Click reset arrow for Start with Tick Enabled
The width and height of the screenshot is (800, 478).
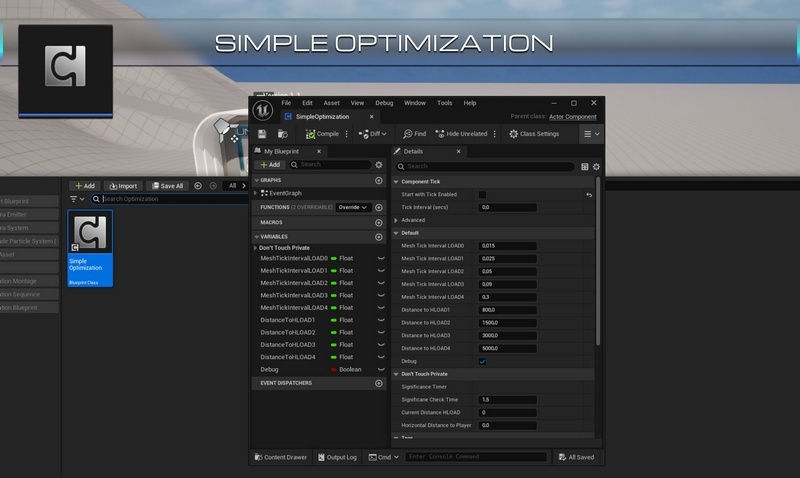(x=589, y=195)
